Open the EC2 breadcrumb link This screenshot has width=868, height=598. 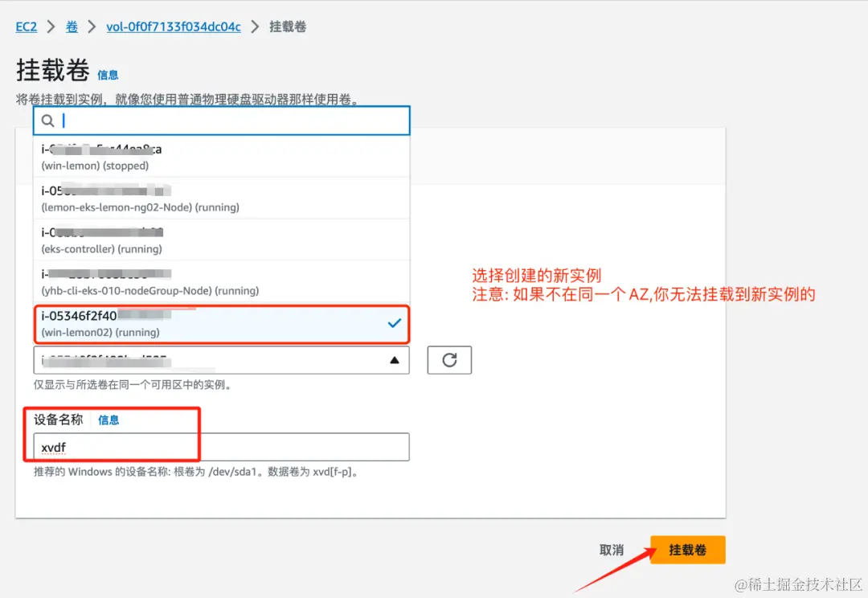pyautogui.click(x=26, y=27)
